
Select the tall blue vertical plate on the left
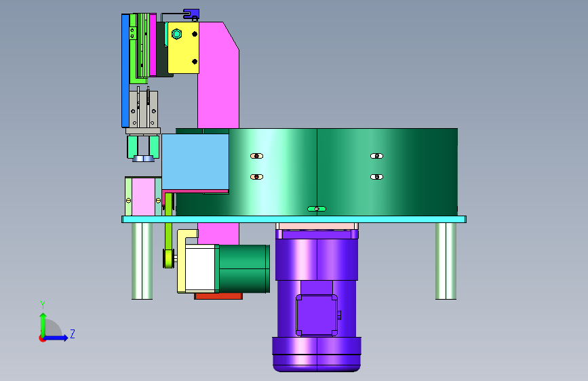pyautogui.click(x=125, y=71)
